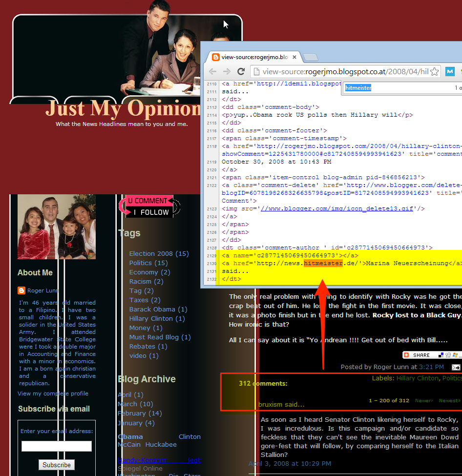
Task: Click the blue M extension icon
Action: click(450, 72)
